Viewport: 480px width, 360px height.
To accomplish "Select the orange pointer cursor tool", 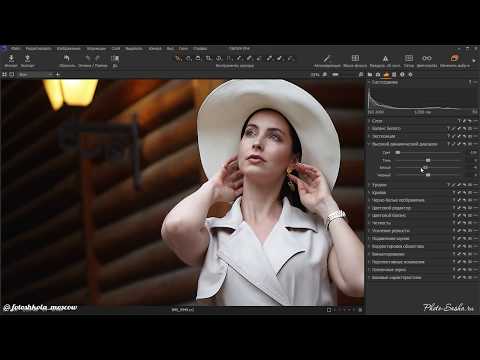I will (179, 59).
